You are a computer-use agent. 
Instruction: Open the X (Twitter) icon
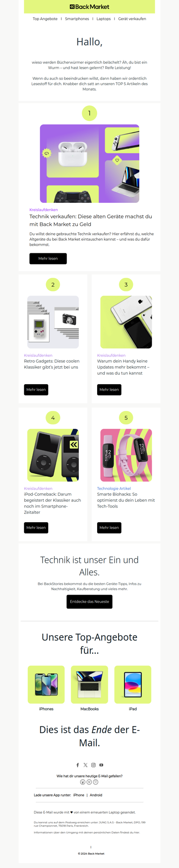point(85,765)
